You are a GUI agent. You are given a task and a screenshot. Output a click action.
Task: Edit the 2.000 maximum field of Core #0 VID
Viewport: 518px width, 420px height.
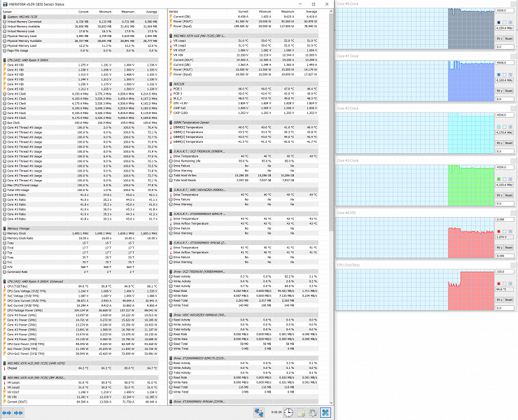click(505, 219)
